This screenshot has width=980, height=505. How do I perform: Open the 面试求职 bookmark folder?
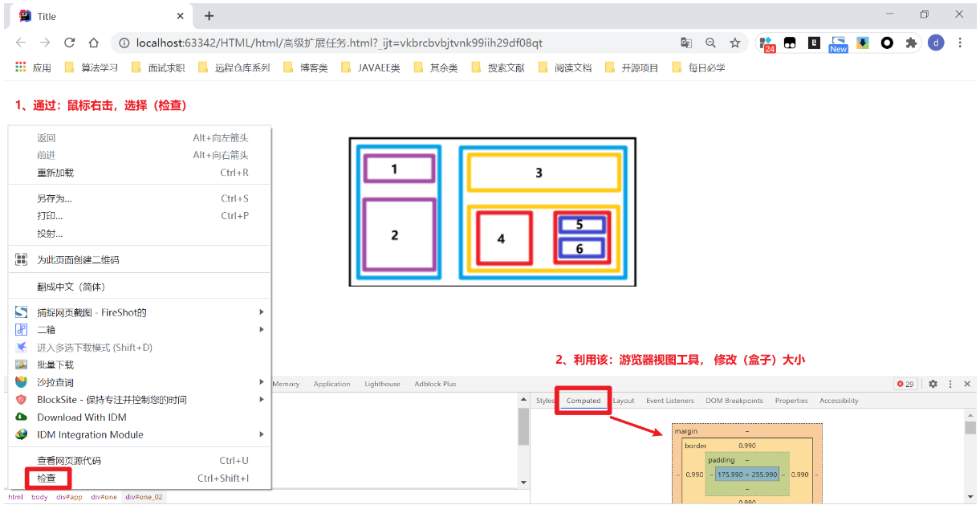(x=158, y=67)
